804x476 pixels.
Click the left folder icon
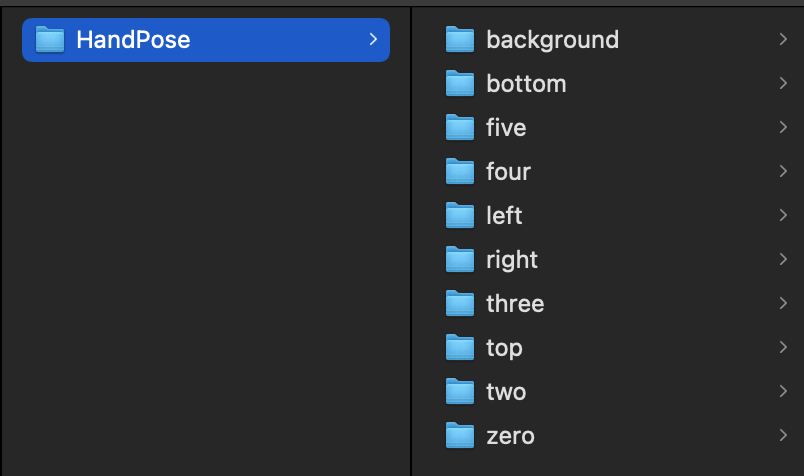tap(459, 216)
